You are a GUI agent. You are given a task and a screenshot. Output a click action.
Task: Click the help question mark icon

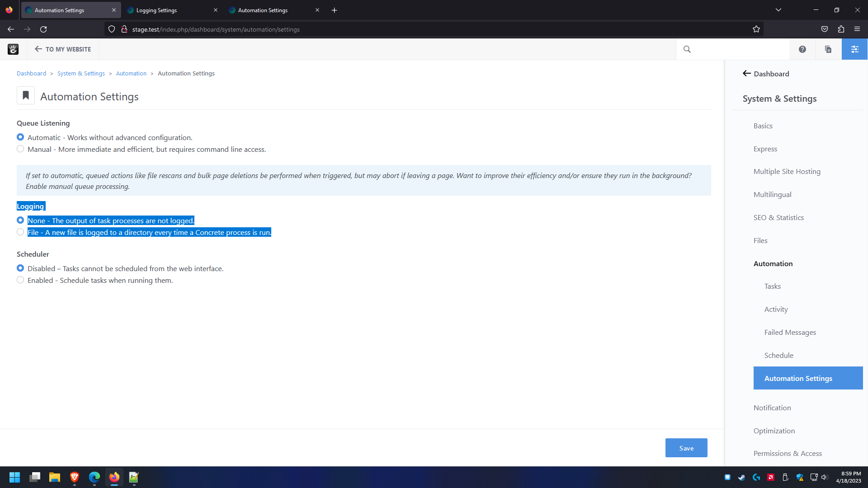802,49
